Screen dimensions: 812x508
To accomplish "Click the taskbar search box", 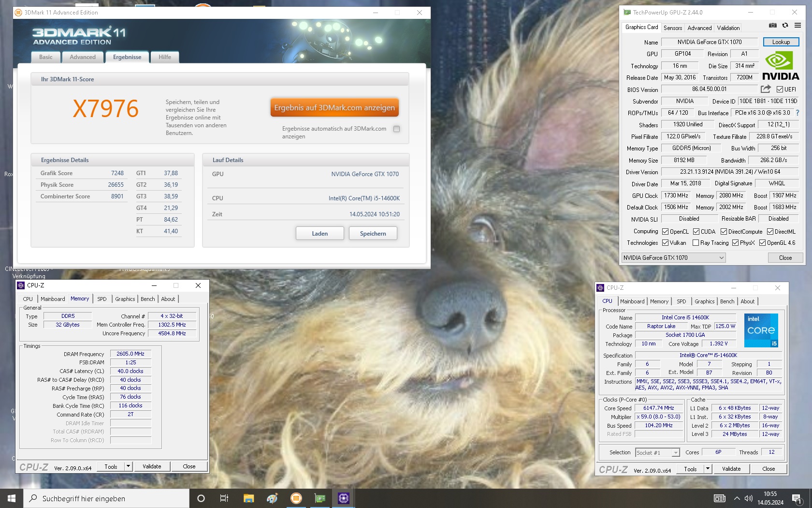I will [106, 498].
